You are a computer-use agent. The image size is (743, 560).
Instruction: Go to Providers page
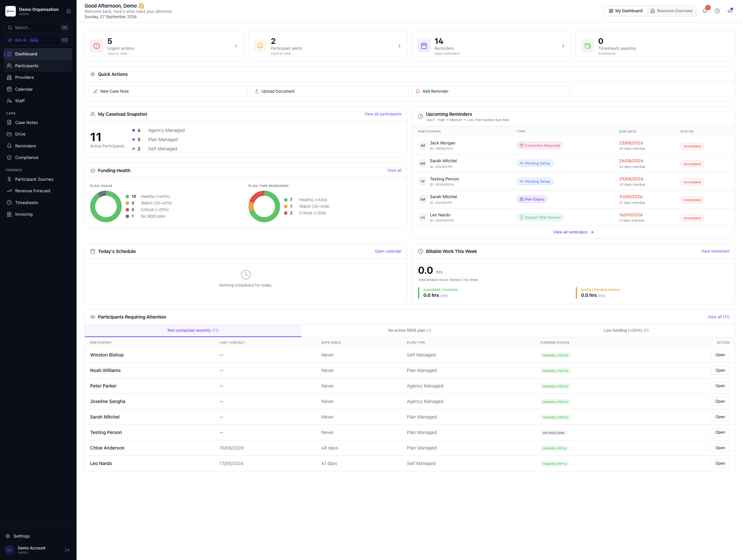[38, 77]
